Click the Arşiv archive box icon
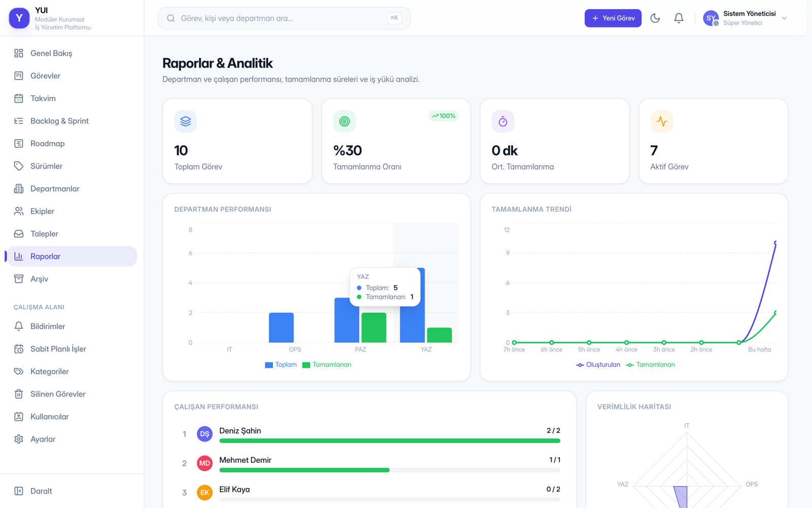Screen dimensions: 812x508 click(x=19, y=279)
